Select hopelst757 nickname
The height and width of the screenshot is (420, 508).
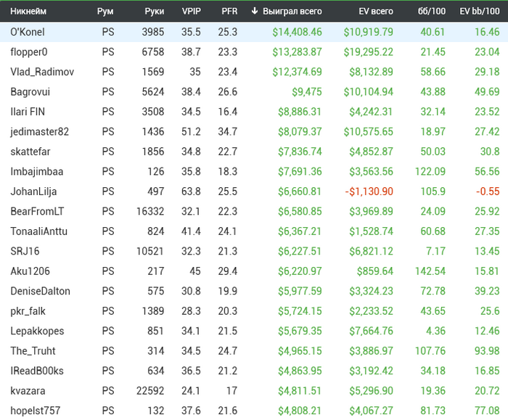(36, 411)
